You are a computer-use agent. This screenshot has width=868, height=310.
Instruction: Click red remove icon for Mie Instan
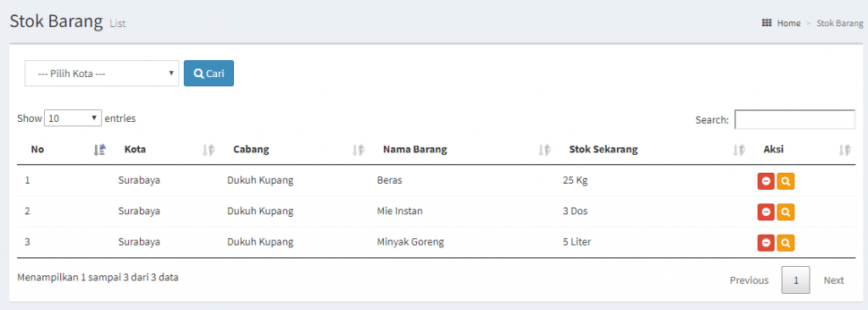point(766,212)
